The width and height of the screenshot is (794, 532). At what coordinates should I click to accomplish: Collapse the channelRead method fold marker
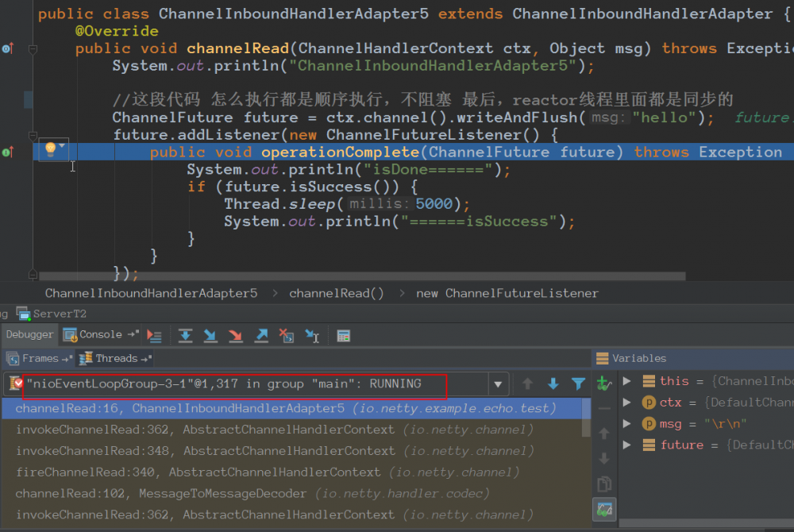[x=33, y=49]
